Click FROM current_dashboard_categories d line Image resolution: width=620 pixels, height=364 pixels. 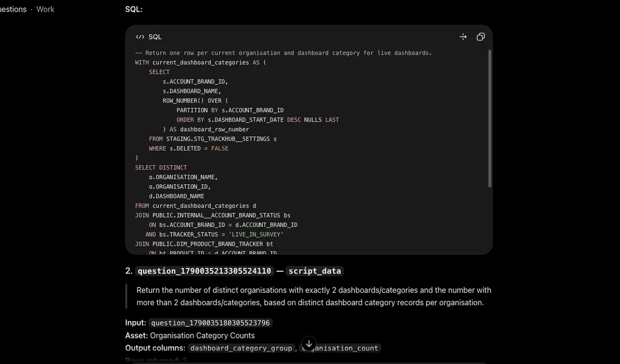pos(196,206)
